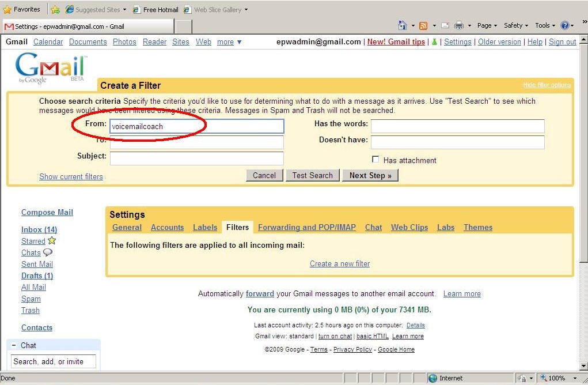Click the RSS feeds icon
The height and width of the screenshot is (385, 588).
423,26
